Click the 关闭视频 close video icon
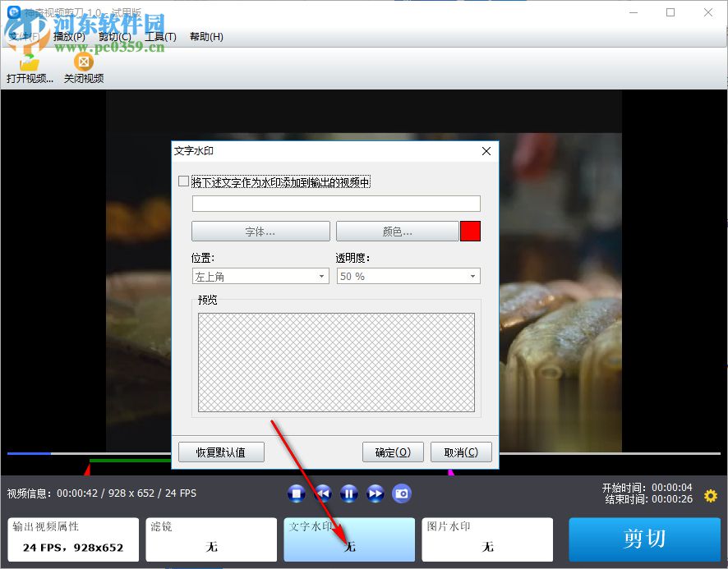 pos(84,62)
